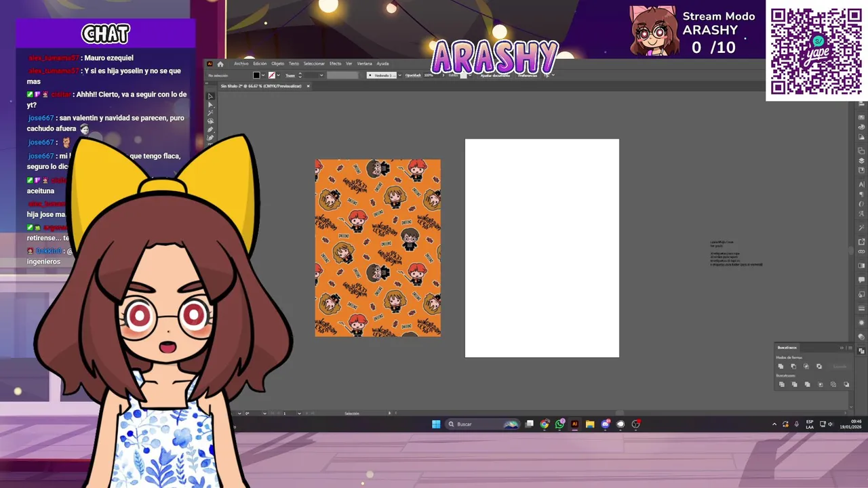Click the Preferencias button
Screen dimensions: 868x488
(x=528, y=75)
